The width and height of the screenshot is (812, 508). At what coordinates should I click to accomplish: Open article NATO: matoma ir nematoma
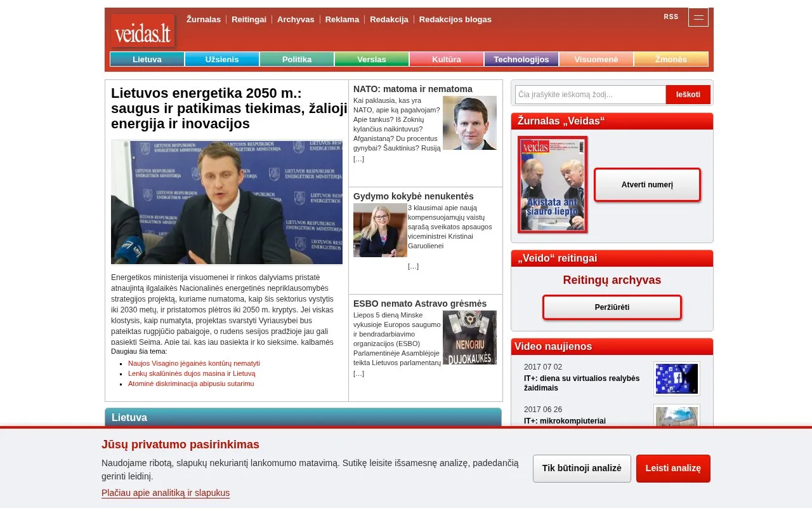tap(413, 89)
